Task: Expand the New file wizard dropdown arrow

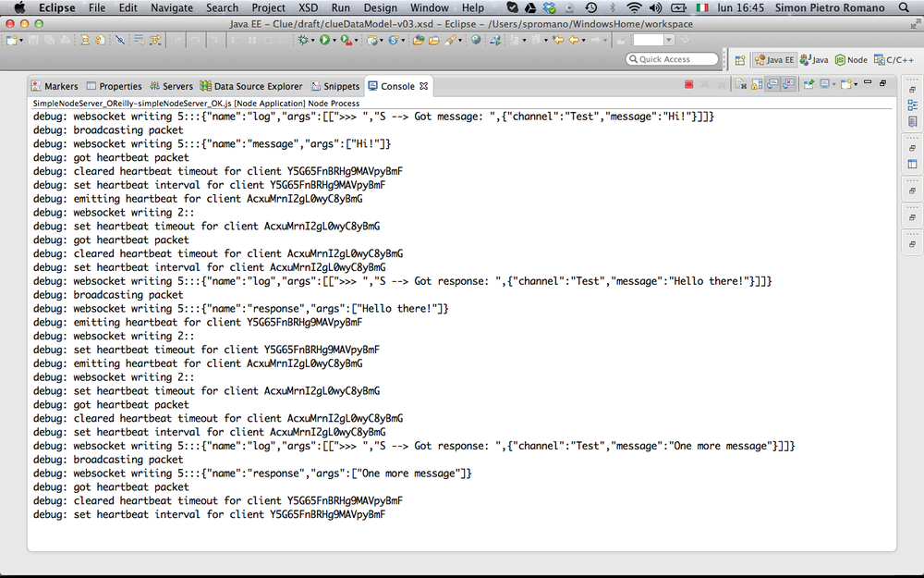Action: (21, 41)
